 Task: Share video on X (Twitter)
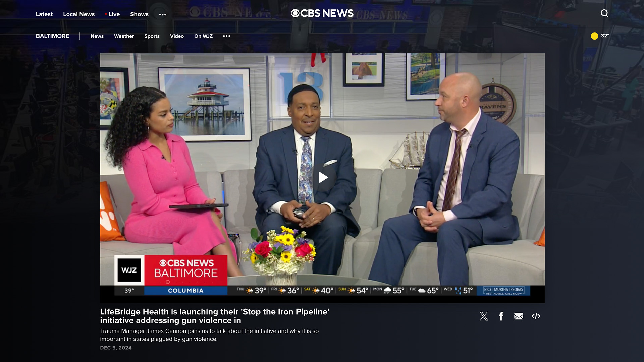pos(484,316)
